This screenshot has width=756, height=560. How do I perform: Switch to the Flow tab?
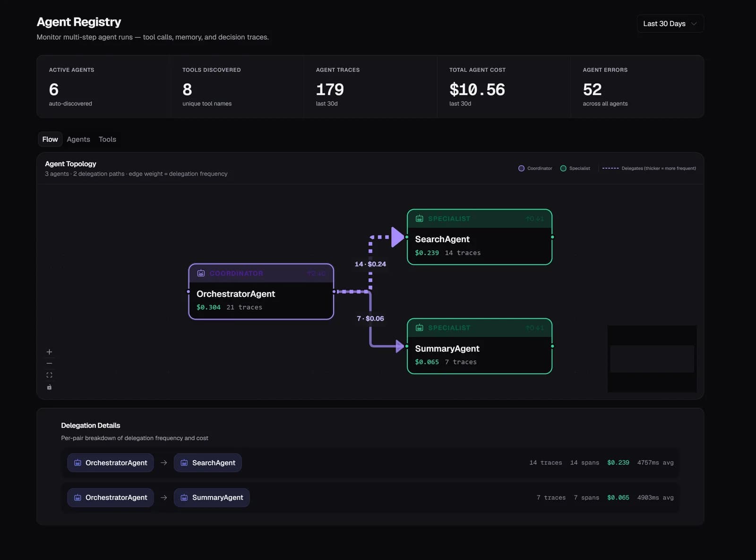(x=50, y=139)
